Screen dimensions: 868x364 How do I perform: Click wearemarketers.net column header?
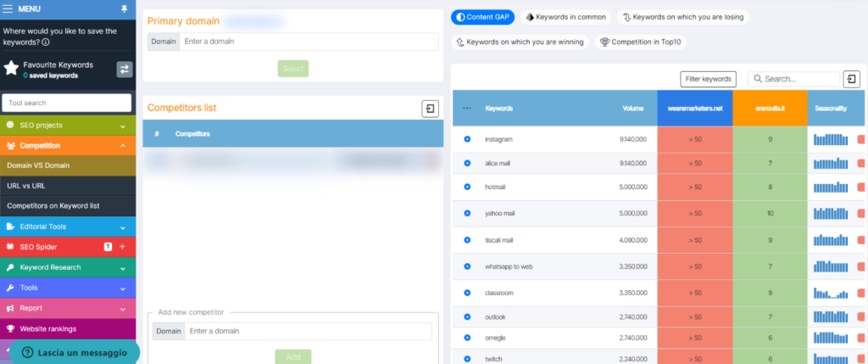pyautogui.click(x=695, y=109)
